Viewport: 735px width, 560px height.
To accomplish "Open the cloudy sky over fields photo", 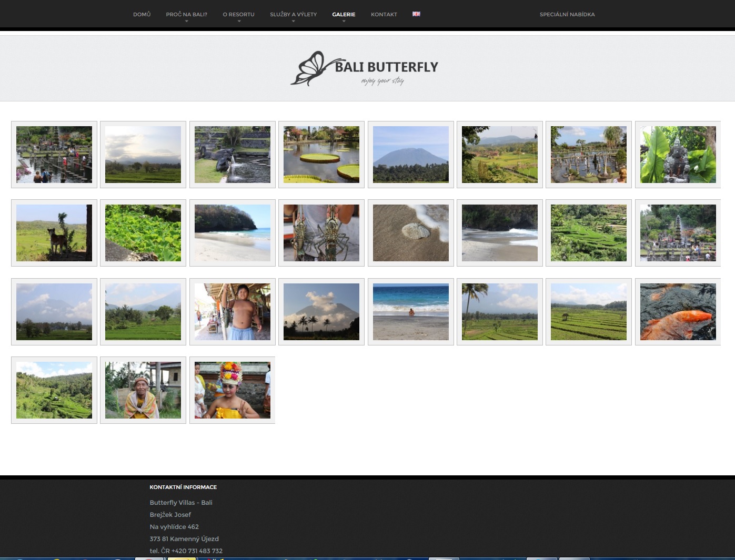I will tap(143, 155).
